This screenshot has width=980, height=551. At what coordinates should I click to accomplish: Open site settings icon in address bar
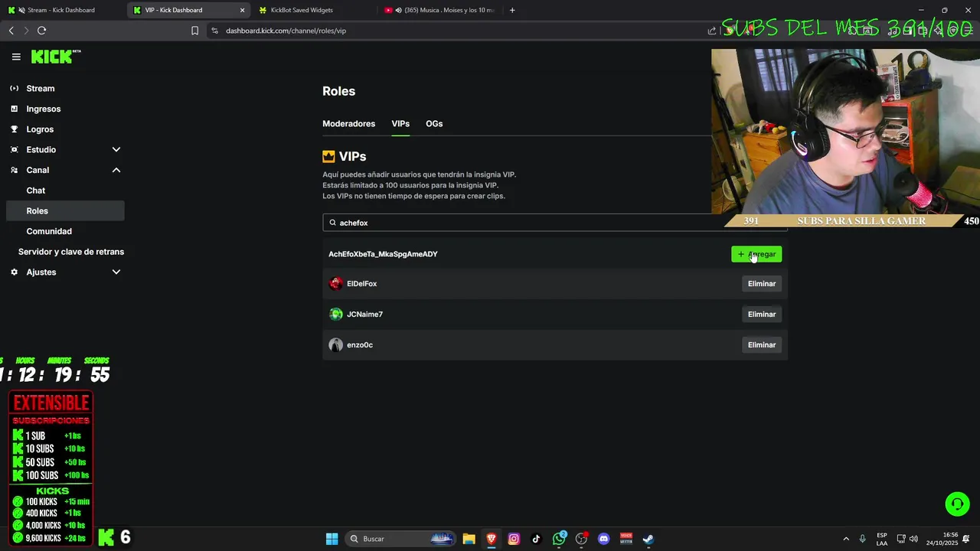click(215, 31)
